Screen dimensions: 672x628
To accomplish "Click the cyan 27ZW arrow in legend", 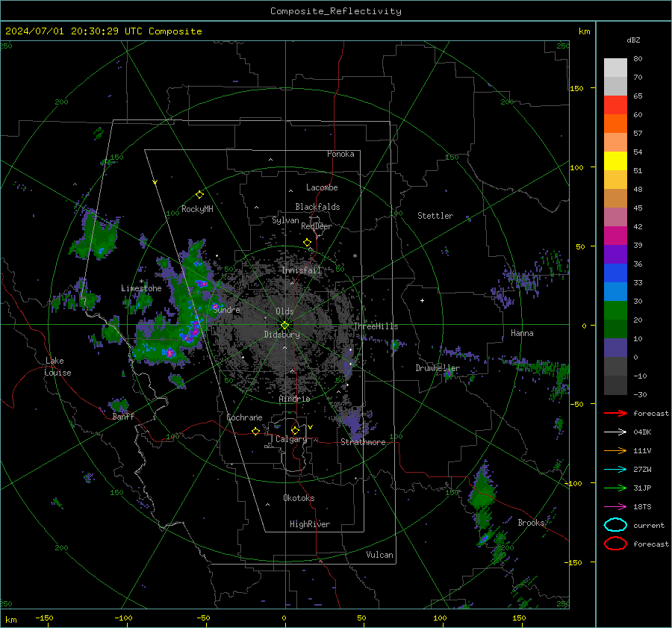I will [x=615, y=470].
